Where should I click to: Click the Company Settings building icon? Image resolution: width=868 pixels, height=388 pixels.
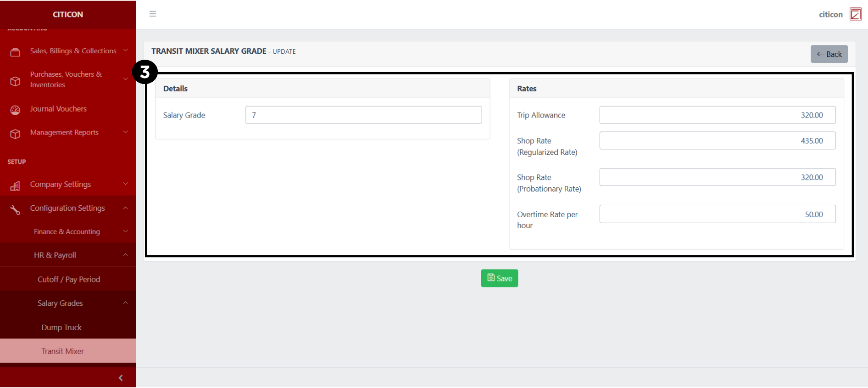pyautogui.click(x=15, y=186)
